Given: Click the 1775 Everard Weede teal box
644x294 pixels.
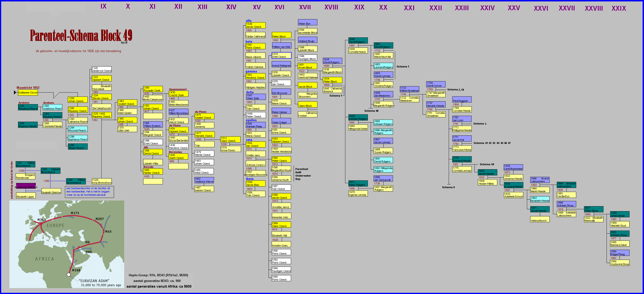Looking at the screenshot, I should 461,160.
